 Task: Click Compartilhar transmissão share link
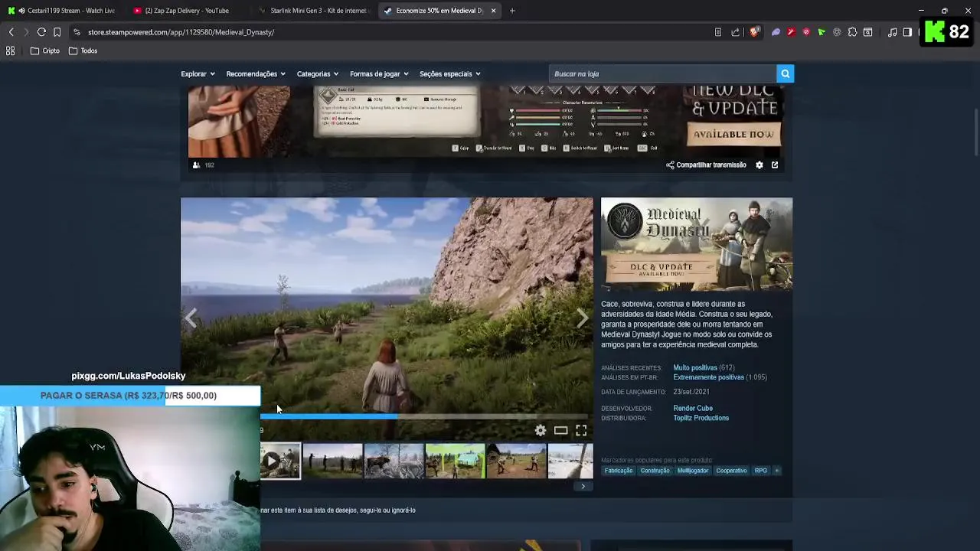point(706,165)
